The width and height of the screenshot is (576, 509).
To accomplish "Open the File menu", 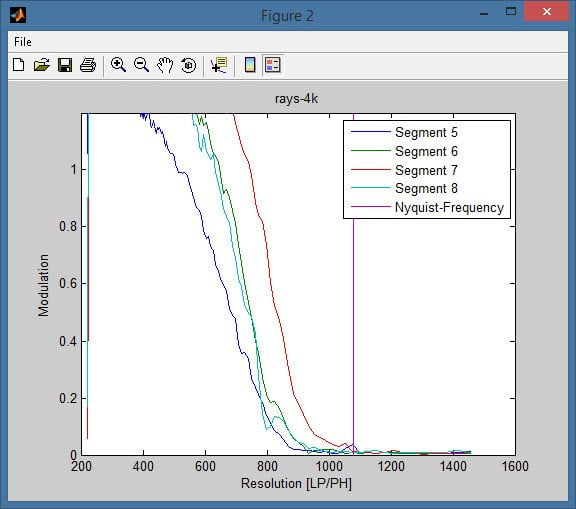I will [x=23, y=42].
